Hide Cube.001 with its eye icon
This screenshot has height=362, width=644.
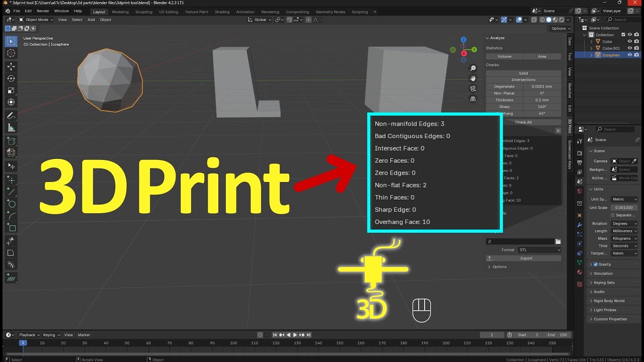629,48
